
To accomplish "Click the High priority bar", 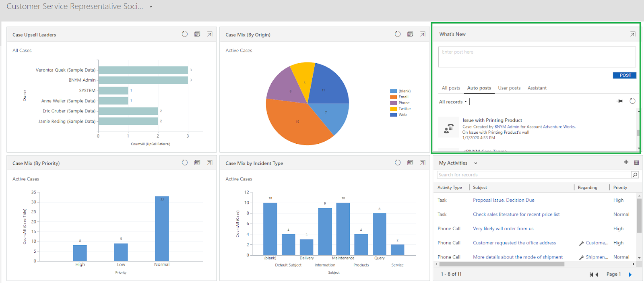I will tap(80, 253).
